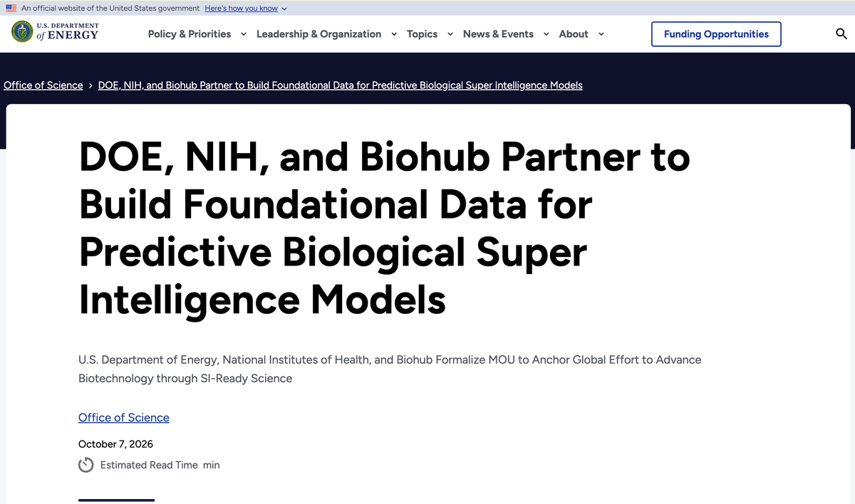855x504 pixels.
Task: Click the read time clock icon
Action: pyautogui.click(x=85, y=465)
